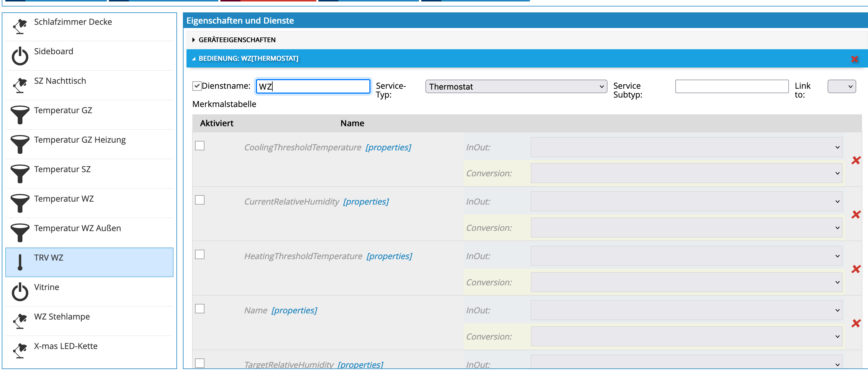This screenshot has width=868, height=372.
Task: Open InOut dropdown for Name characteristic
Action: (686, 310)
